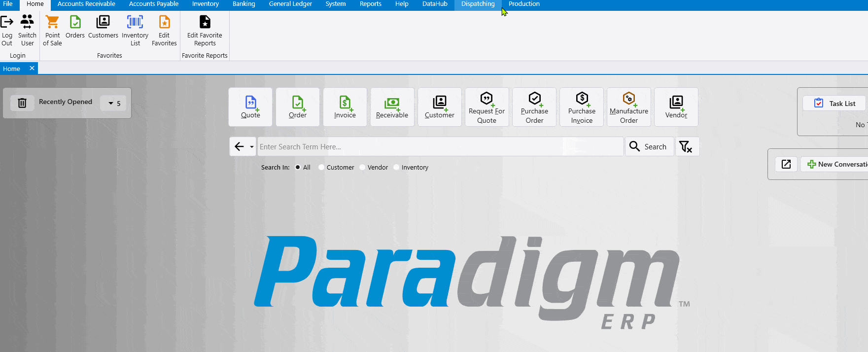Create a new Request For Quote
The width and height of the screenshot is (868, 352).
487,107
